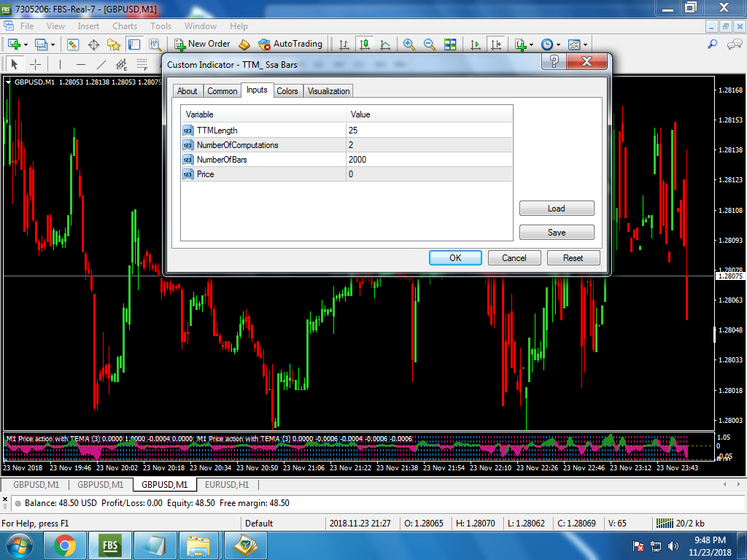Switch chart to Line Chart mode
The image size is (747, 560).
coord(385,44)
